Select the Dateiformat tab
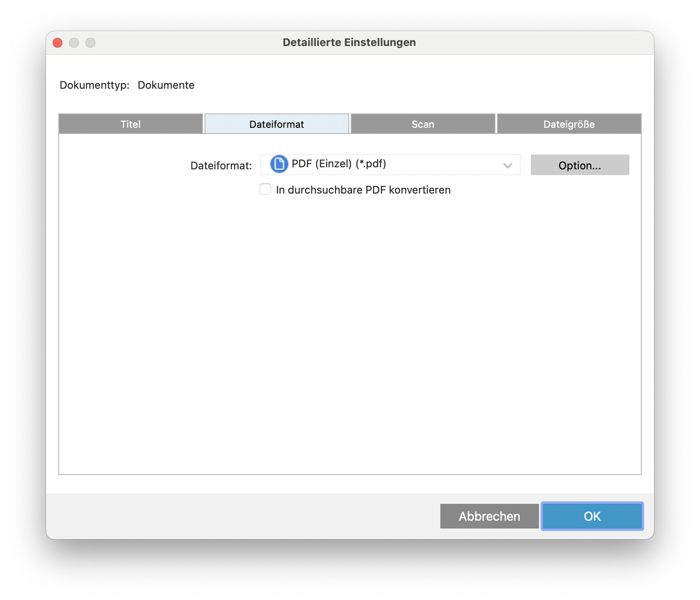This screenshot has width=700, height=600. (x=276, y=124)
